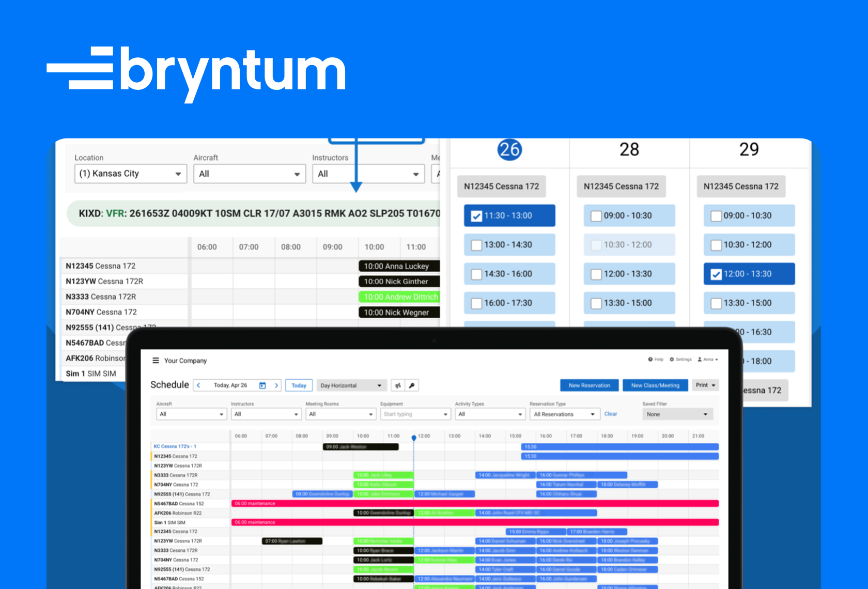Click the New Reservation button
The image size is (868, 589).
(590, 385)
